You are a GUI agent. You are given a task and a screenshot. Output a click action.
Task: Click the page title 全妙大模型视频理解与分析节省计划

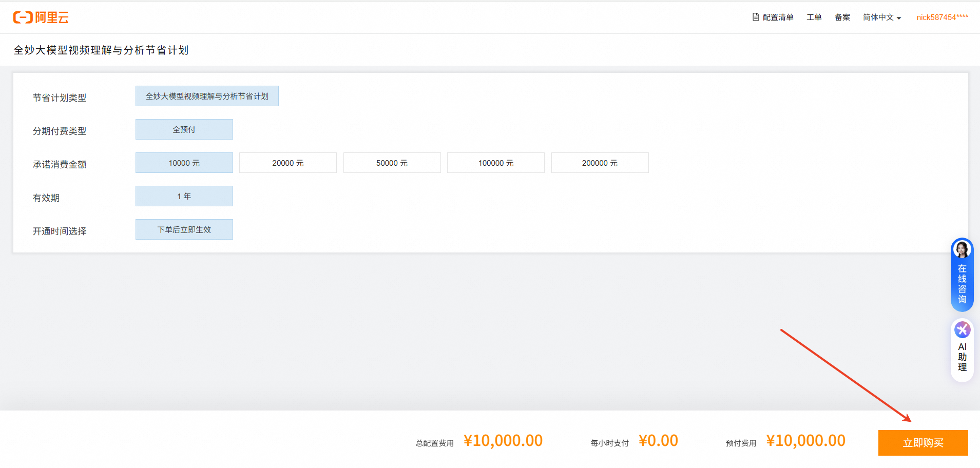(x=101, y=50)
